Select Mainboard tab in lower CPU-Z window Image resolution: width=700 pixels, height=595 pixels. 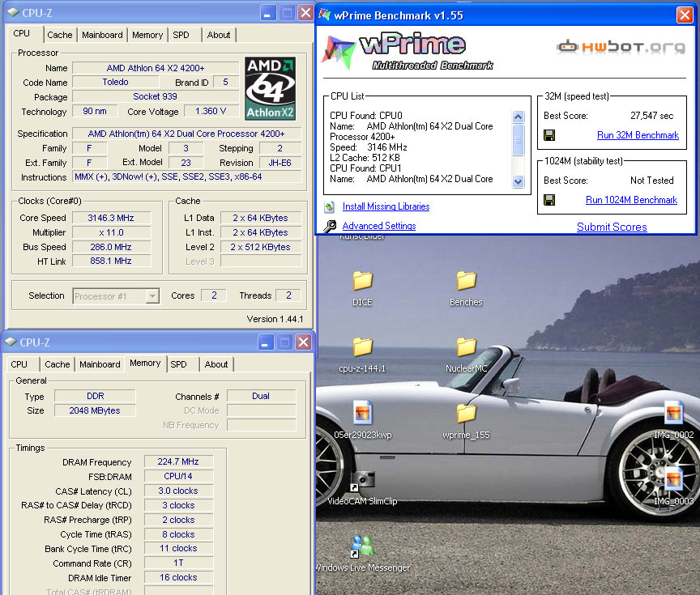pos(100,364)
